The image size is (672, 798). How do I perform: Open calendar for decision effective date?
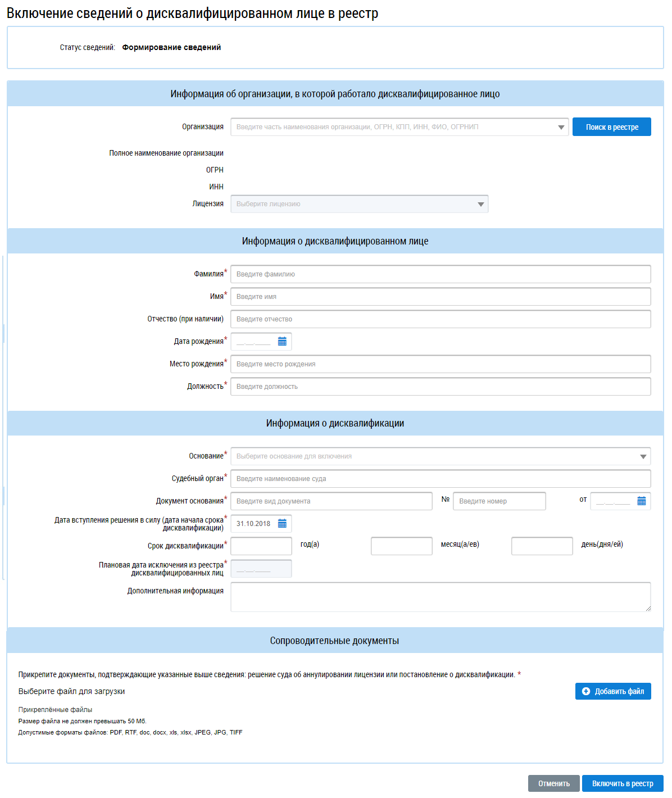(282, 524)
